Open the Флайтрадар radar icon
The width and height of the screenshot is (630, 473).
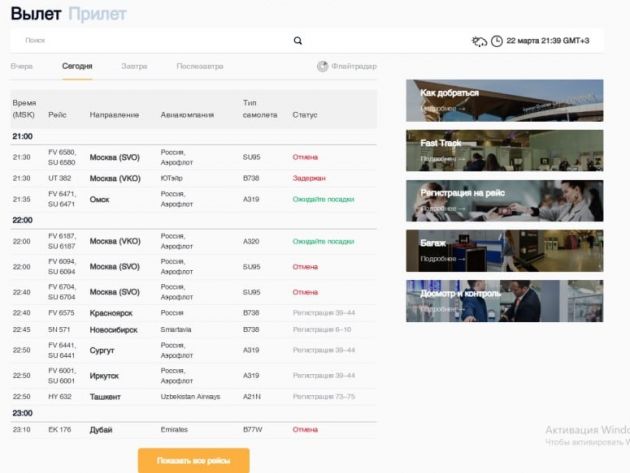coord(323,67)
